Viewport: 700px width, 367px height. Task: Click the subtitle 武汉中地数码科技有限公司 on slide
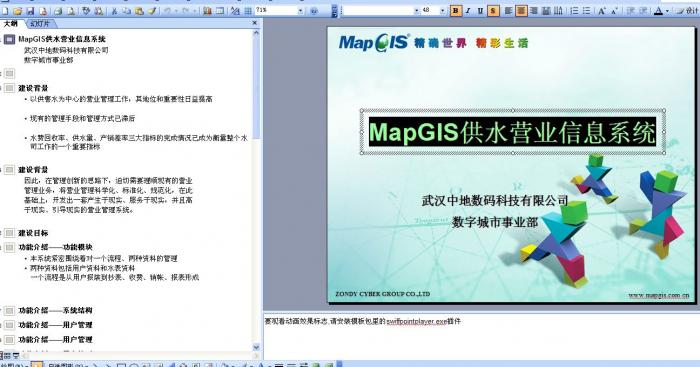[495, 200]
